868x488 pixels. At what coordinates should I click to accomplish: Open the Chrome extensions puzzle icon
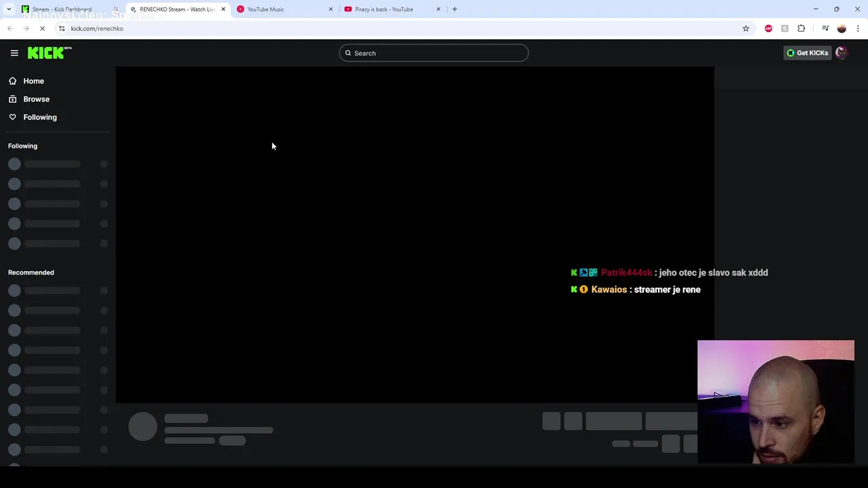(x=802, y=28)
